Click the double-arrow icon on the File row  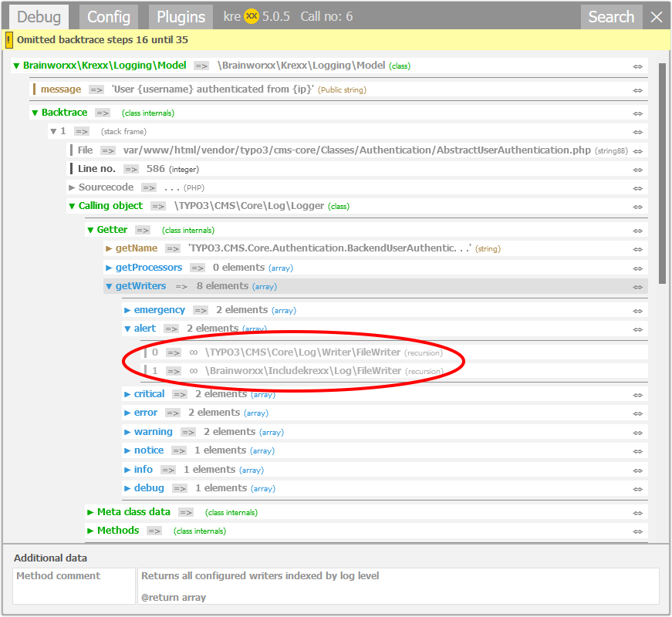[x=637, y=151]
